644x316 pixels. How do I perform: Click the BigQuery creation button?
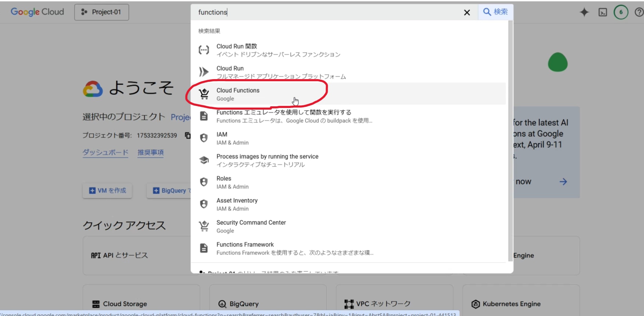(171, 190)
